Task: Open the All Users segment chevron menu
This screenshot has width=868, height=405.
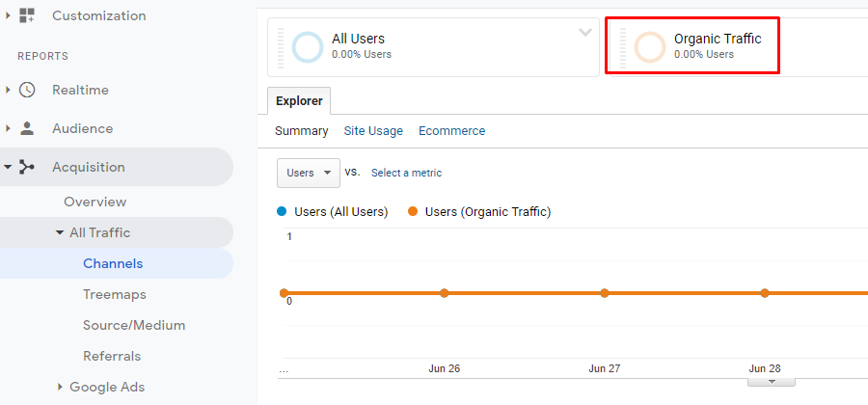Action: [x=585, y=33]
